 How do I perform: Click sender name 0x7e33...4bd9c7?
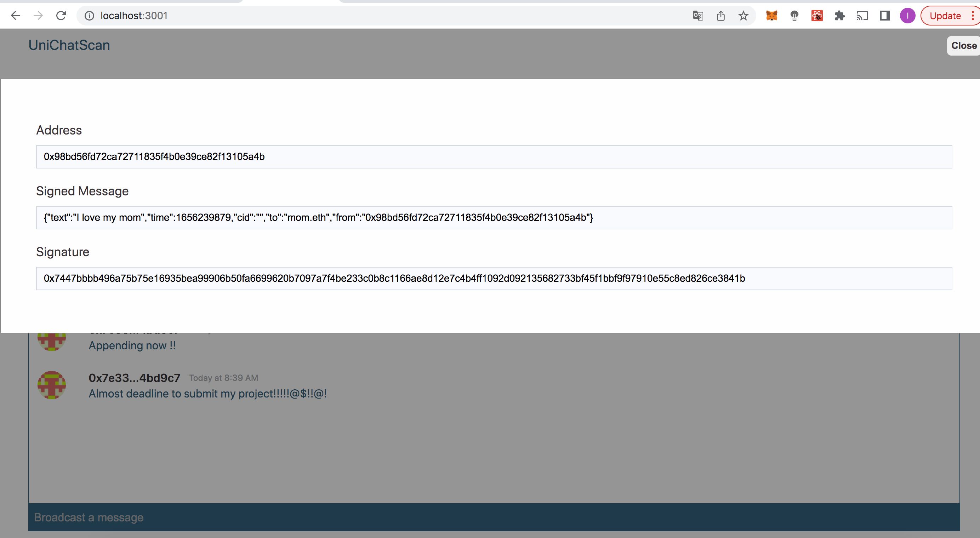[x=134, y=378]
